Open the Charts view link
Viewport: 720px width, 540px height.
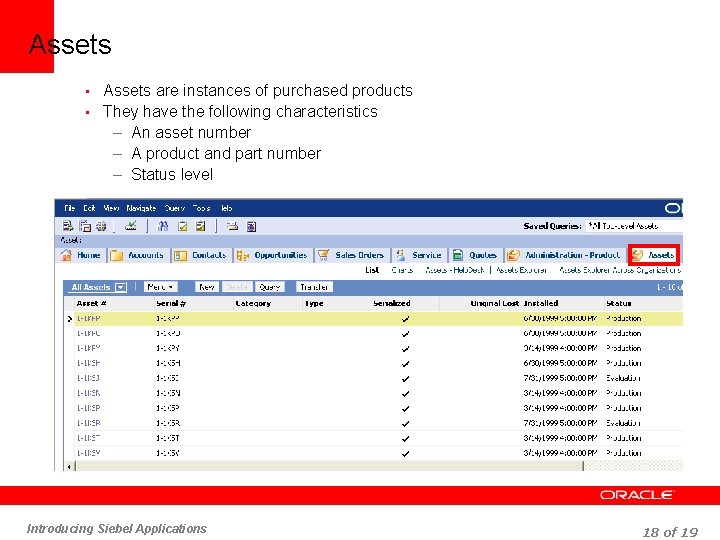point(402,270)
